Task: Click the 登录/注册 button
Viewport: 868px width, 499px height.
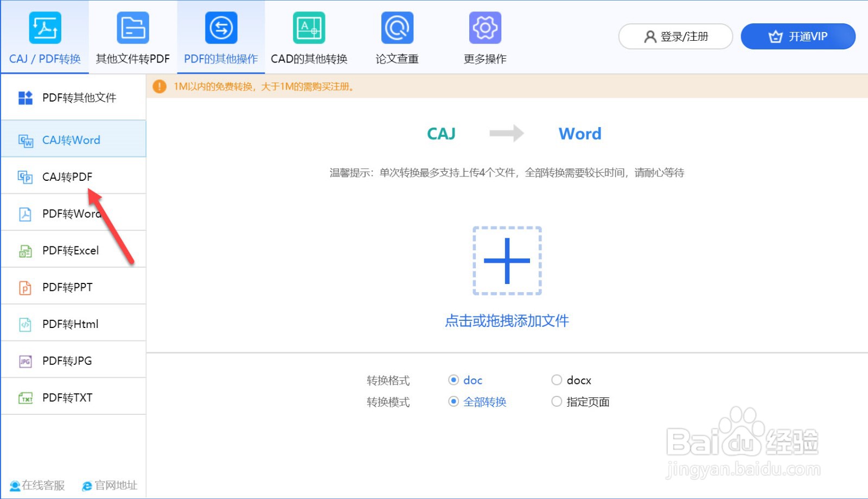Action: pyautogui.click(x=676, y=36)
